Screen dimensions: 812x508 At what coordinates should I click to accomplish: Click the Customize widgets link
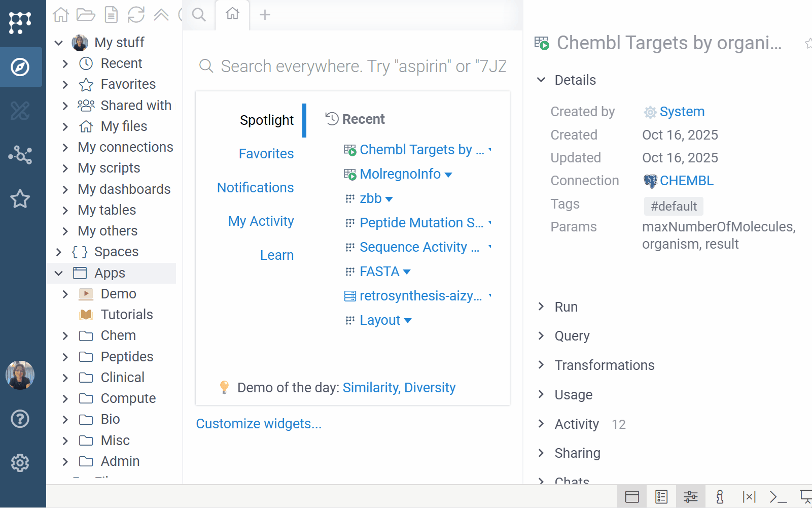(x=259, y=424)
